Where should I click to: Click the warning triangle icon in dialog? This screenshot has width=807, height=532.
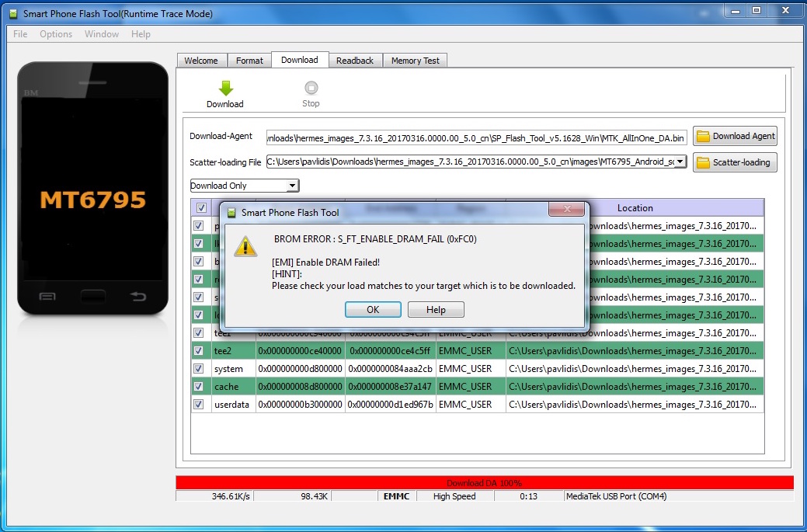point(247,245)
